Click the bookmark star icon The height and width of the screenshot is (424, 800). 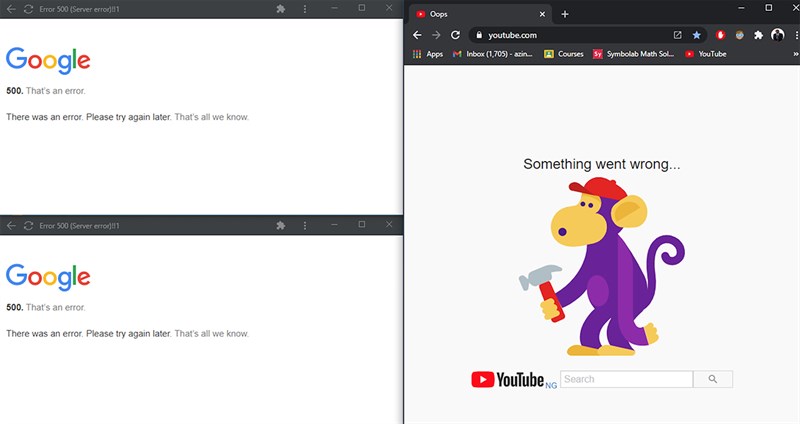(696, 35)
